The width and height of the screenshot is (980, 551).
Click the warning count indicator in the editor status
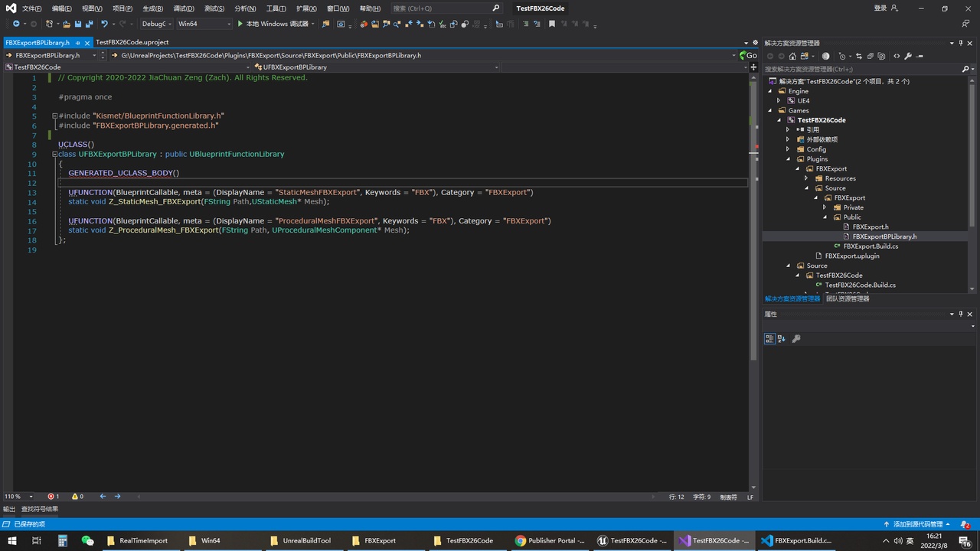tap(77, 497)
